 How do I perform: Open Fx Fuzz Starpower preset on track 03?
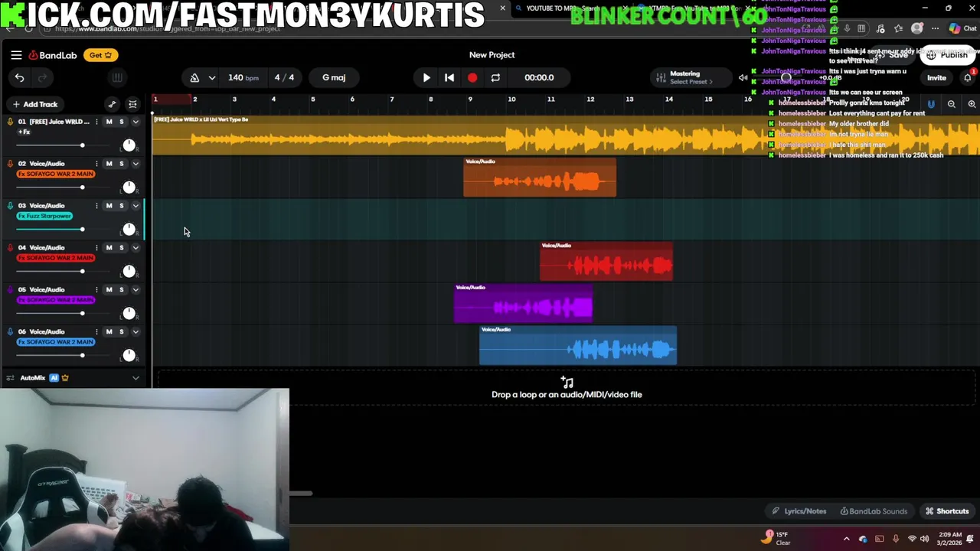[44, 216]
